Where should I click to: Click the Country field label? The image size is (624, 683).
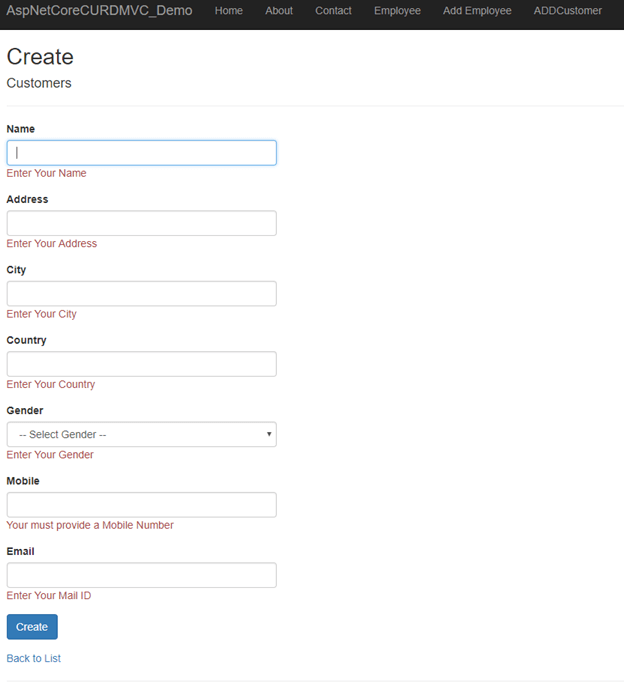(27, 340)
